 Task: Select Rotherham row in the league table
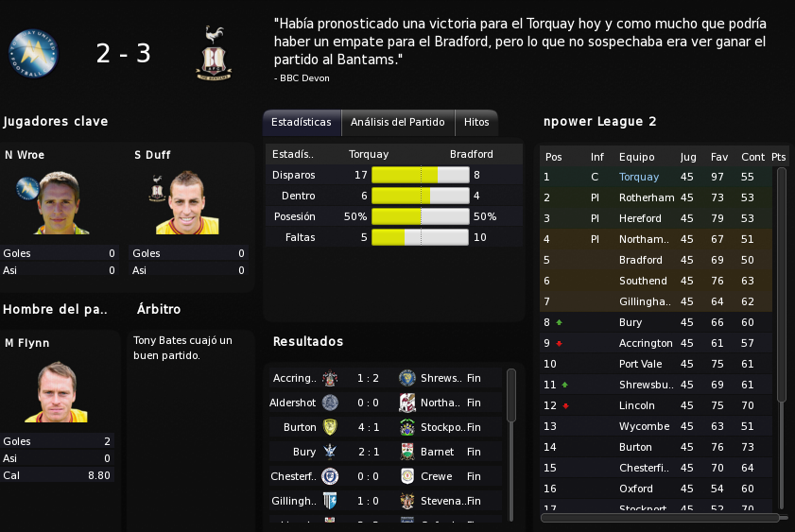656,197
